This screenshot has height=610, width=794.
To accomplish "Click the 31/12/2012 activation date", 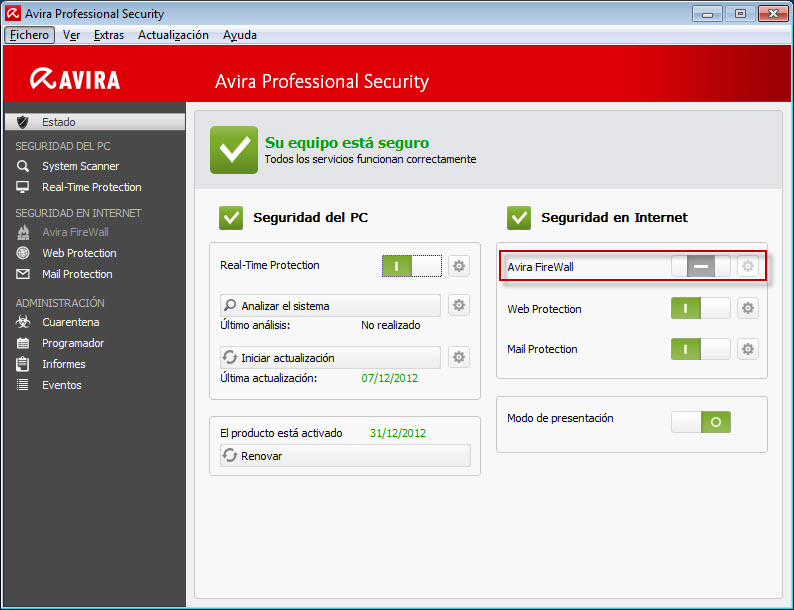I will 398,433.
